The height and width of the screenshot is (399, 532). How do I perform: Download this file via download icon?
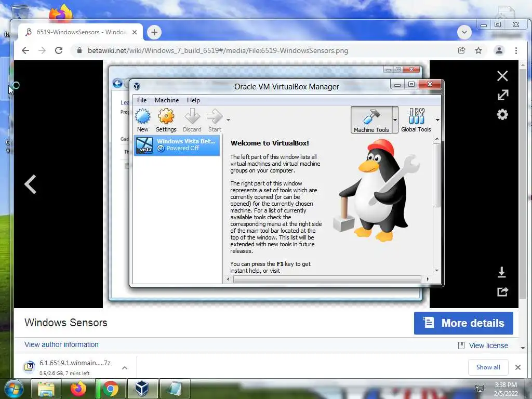[502, 272]
